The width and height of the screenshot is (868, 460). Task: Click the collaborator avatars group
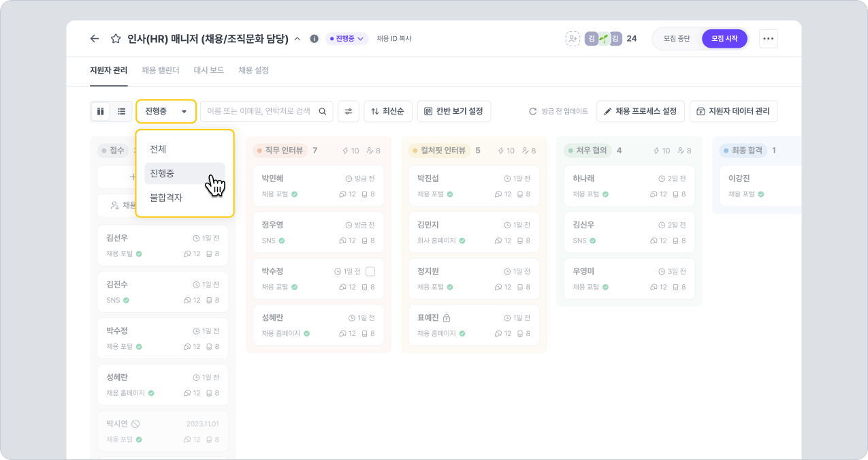coord(604,39)
